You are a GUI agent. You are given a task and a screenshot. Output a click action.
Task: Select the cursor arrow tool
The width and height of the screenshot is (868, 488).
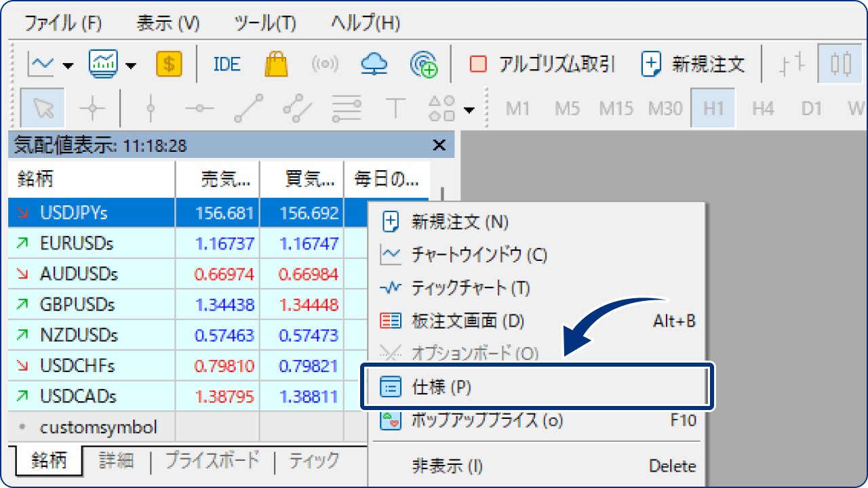pyautogui.click(x=43, y=108)
